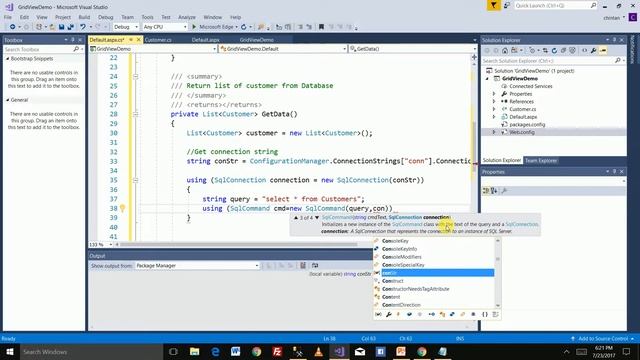640x360 pixels.
Task: Navigate backward with the blue arrow icon
Action: [13, 27]
